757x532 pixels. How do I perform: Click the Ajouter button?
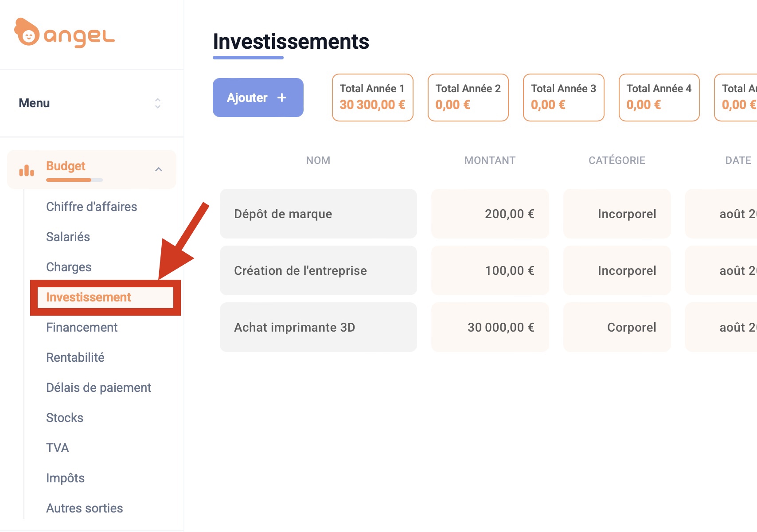point(258,98)
